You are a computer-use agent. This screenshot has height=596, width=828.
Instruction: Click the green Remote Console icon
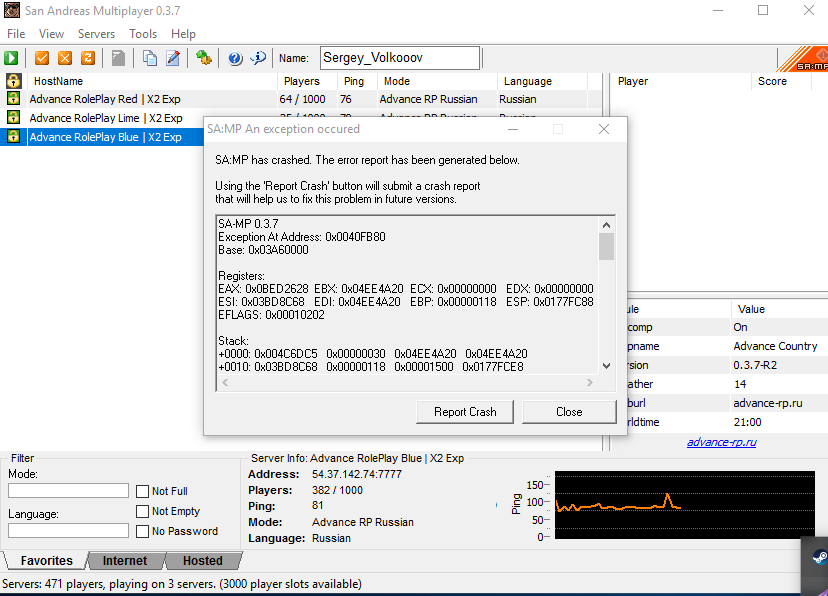tap(204, 58)
